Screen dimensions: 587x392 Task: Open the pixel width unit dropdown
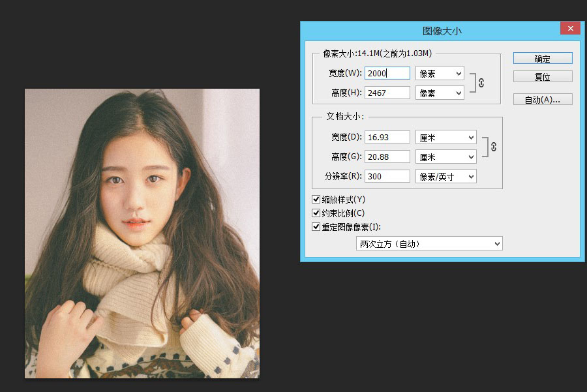[x=440, y=74]
